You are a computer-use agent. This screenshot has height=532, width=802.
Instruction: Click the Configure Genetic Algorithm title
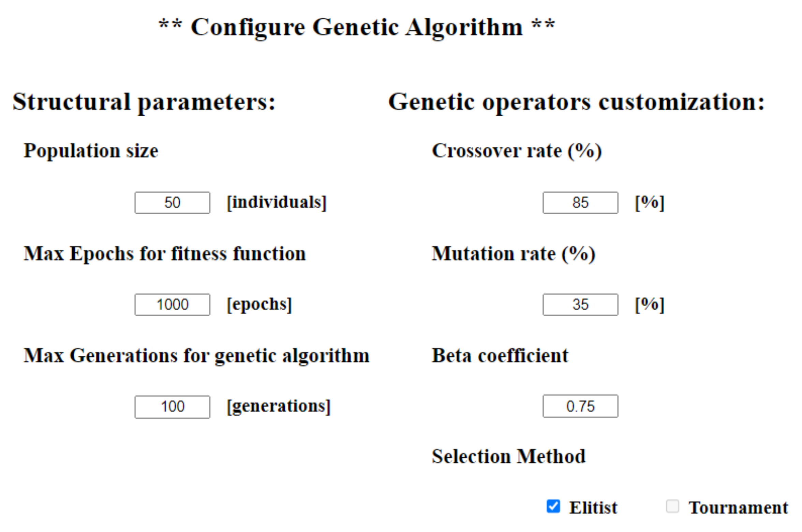click(x=356, y=27)
